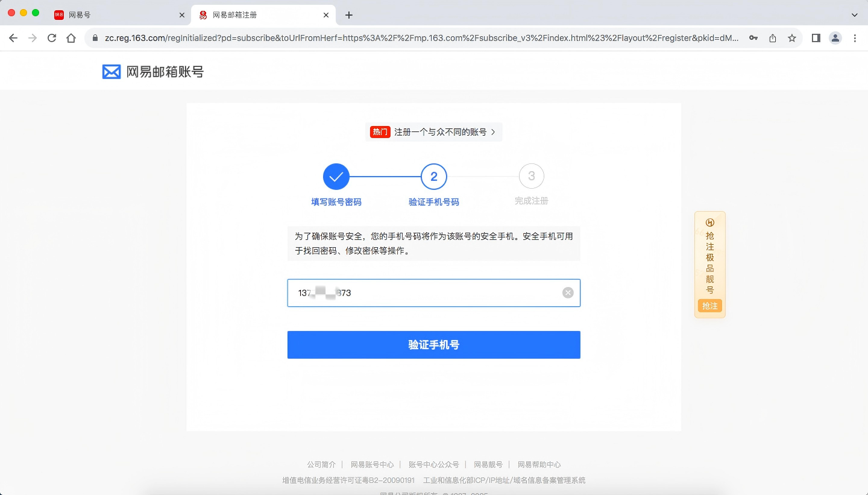Click step 2 验证手机号码 progress indicator
Image resolution: width=868 pixels, height=495 pixels.
(x=433, y=177)
